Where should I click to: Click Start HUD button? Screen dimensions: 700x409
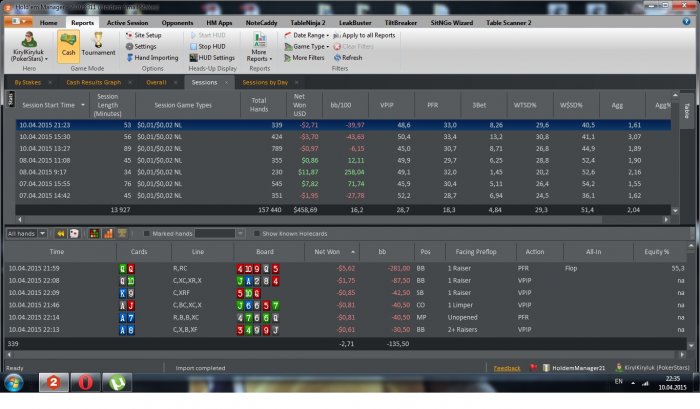click(x=208, y=35)
